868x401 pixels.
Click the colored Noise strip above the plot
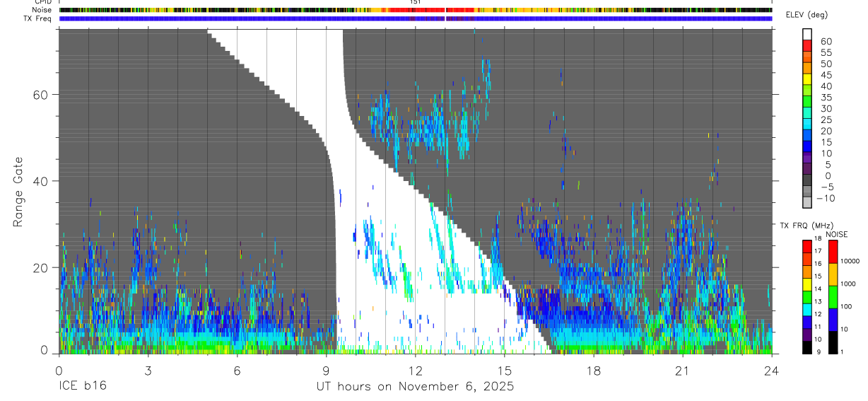(416, 10)
